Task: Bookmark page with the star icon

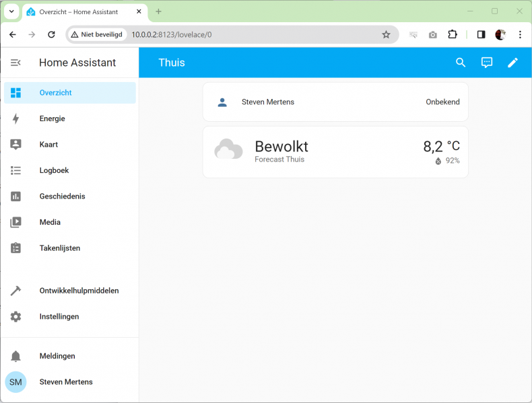Action: click(x=386, y=34)
